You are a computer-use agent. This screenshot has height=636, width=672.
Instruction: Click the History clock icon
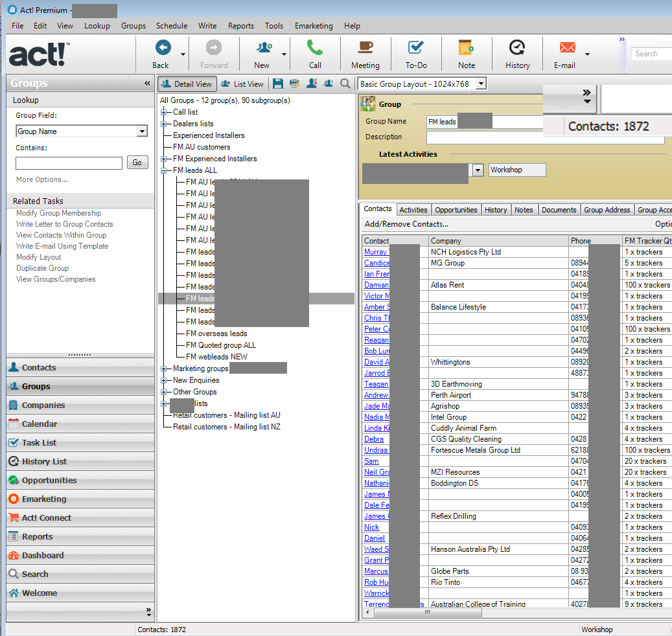[517, 48]
